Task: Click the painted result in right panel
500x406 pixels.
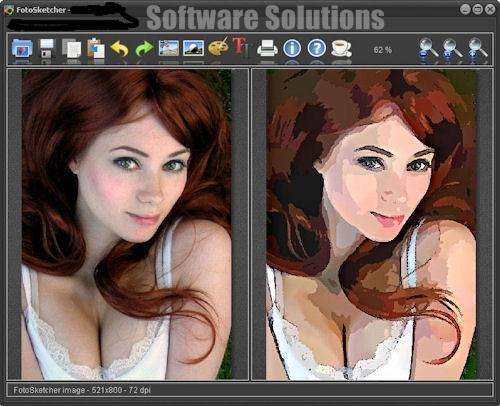Action: click(371, 224)
